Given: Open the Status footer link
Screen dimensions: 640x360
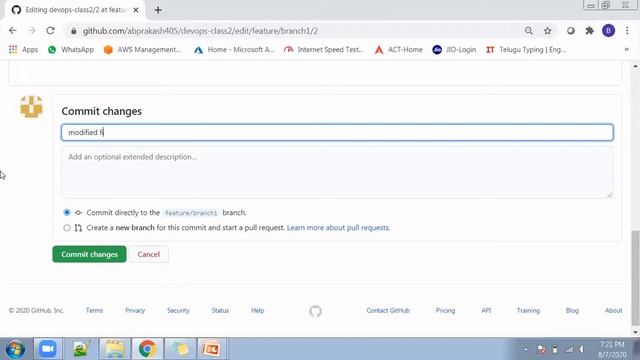Looking at the screenshot, I should click(x=220, y=311).
